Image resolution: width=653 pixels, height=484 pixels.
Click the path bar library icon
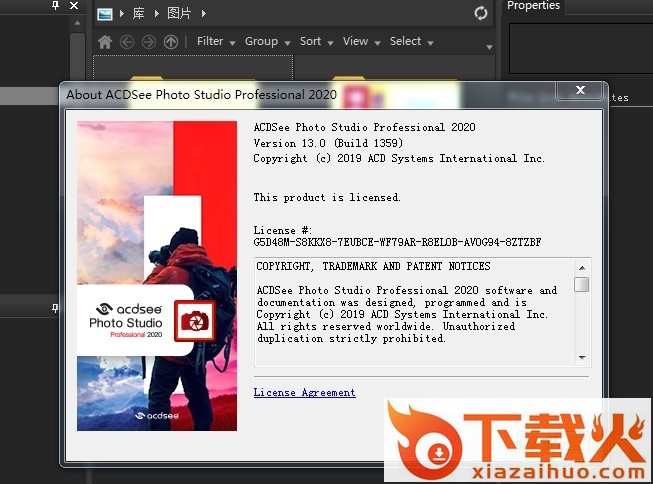pyautogui.click(x=105, y=13)
